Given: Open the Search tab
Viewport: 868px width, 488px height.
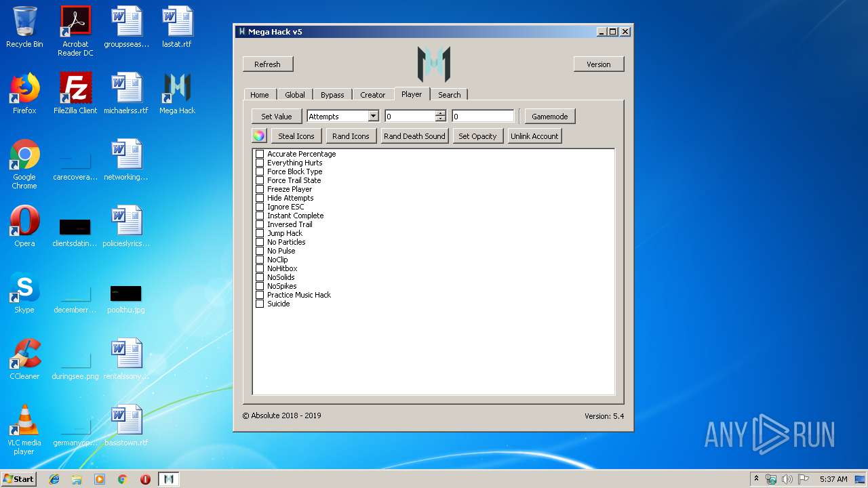Looking at the screenshot, I should 449,95.
